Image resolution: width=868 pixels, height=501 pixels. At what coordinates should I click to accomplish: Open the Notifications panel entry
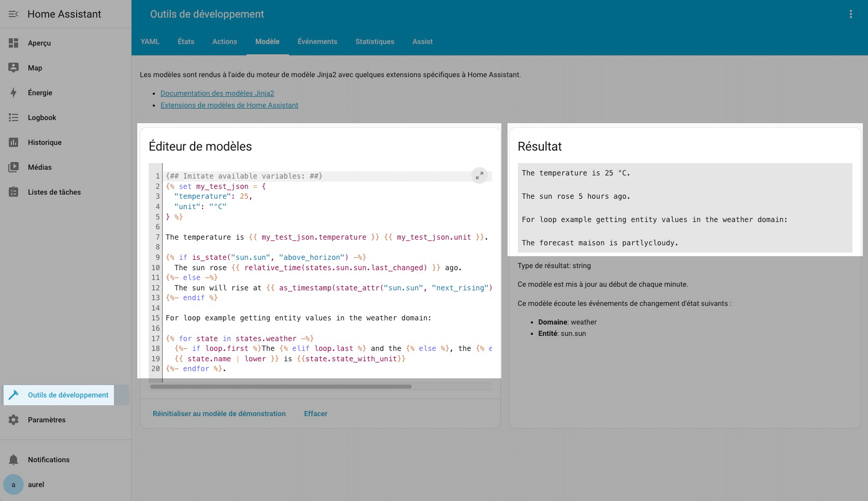[x=65, y=460]
